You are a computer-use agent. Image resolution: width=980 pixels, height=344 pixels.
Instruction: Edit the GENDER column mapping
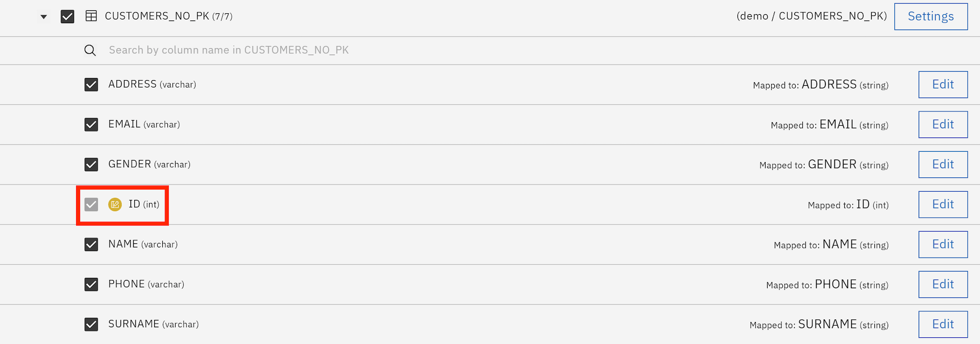pos(943,164)
